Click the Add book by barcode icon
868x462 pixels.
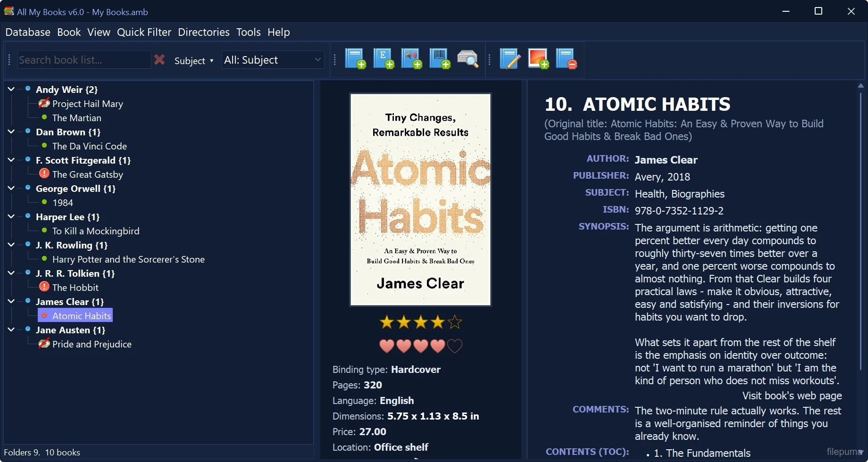[x=440, y=59]
